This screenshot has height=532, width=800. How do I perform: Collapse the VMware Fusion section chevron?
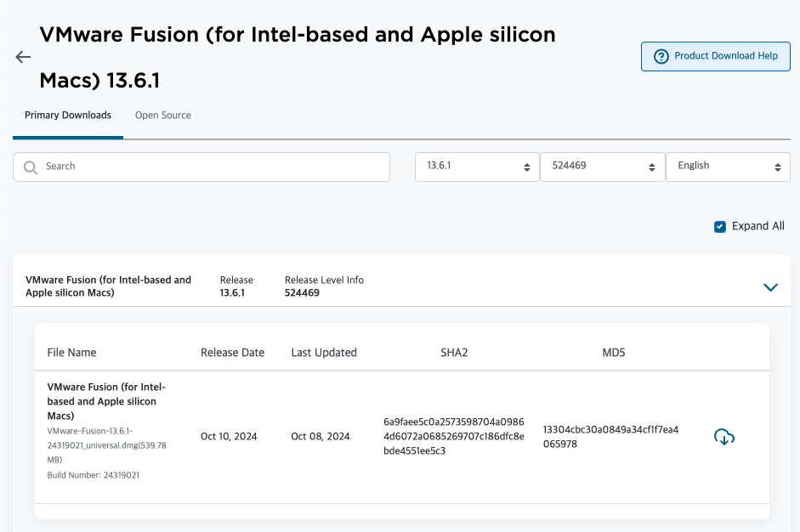click(770, 287)
